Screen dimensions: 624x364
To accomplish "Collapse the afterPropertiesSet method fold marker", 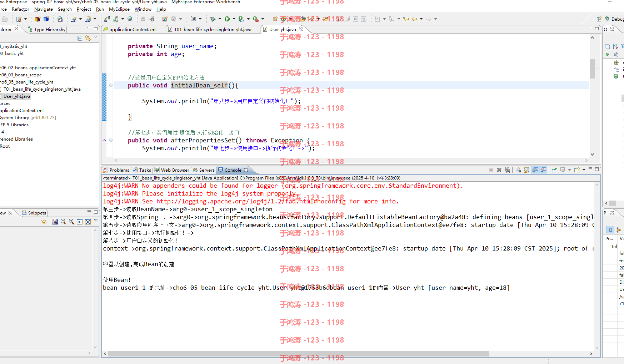I will (111, 140).
